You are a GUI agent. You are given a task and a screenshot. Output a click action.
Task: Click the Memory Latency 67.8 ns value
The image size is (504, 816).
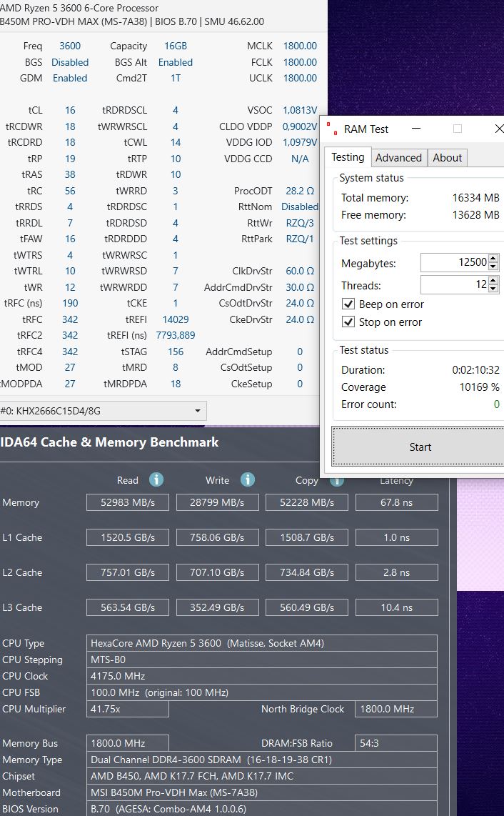click(397, 503)
